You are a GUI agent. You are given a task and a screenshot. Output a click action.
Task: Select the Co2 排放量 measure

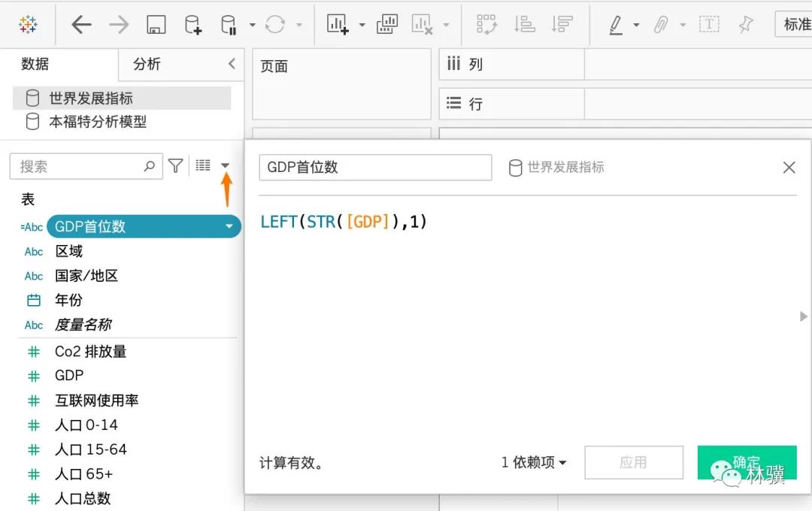tap(91, 352)
